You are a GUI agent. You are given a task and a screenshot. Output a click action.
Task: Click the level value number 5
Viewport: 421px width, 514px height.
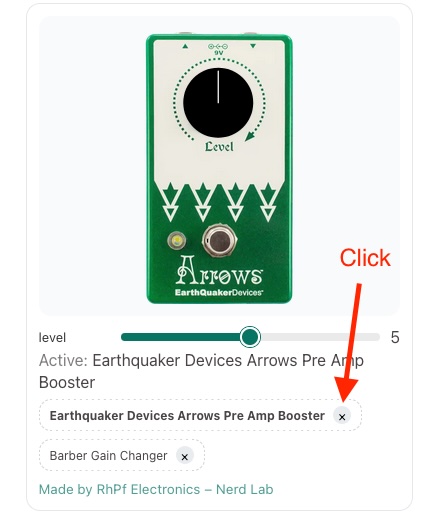(x=395, y=337)
